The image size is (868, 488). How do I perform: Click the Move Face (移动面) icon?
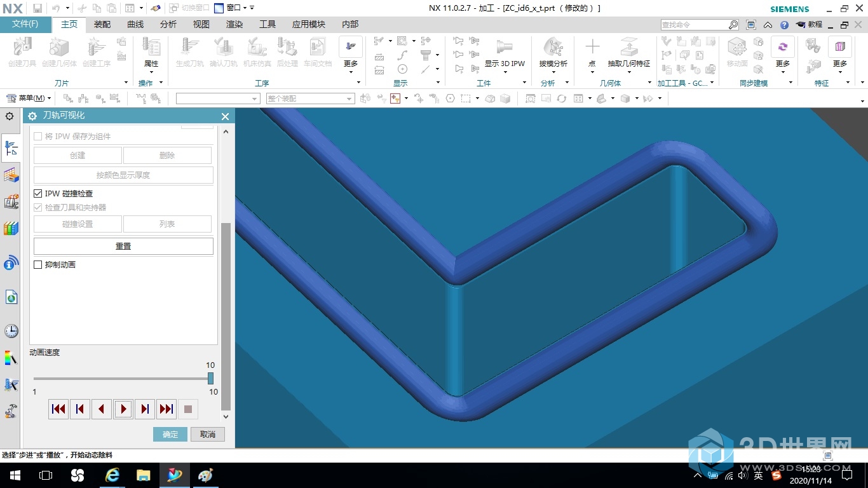tap(737, 51)
